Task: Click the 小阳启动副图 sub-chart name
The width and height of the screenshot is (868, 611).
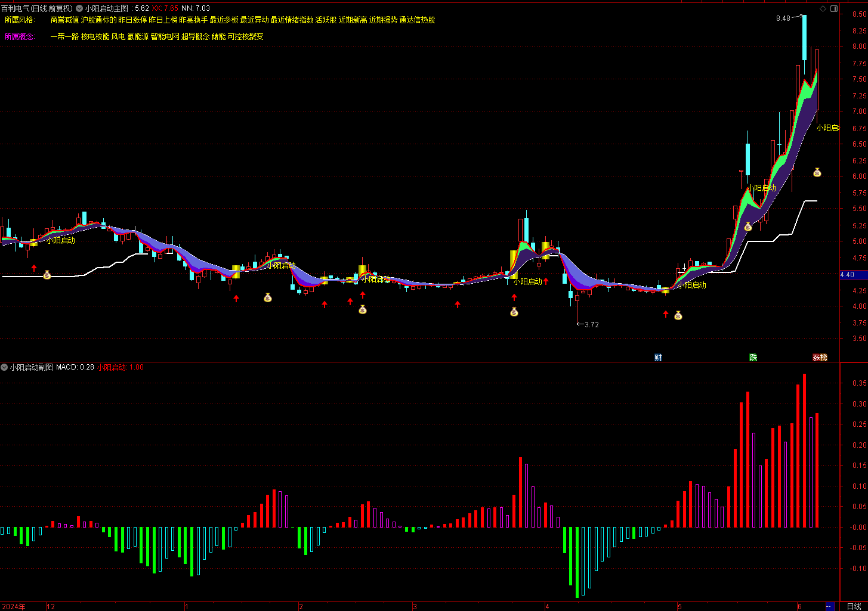Action: [x=32, y=367]
